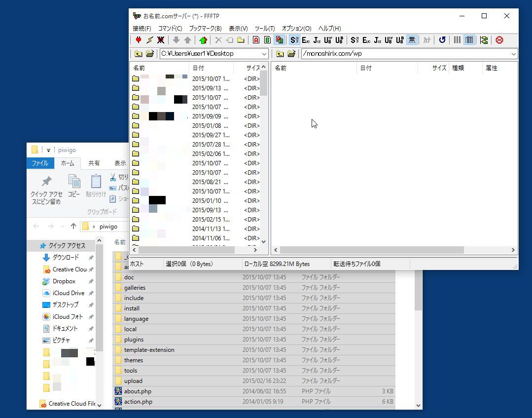
Task: Create a new folder using the toolbar folder icon
Action: (241, 40)
